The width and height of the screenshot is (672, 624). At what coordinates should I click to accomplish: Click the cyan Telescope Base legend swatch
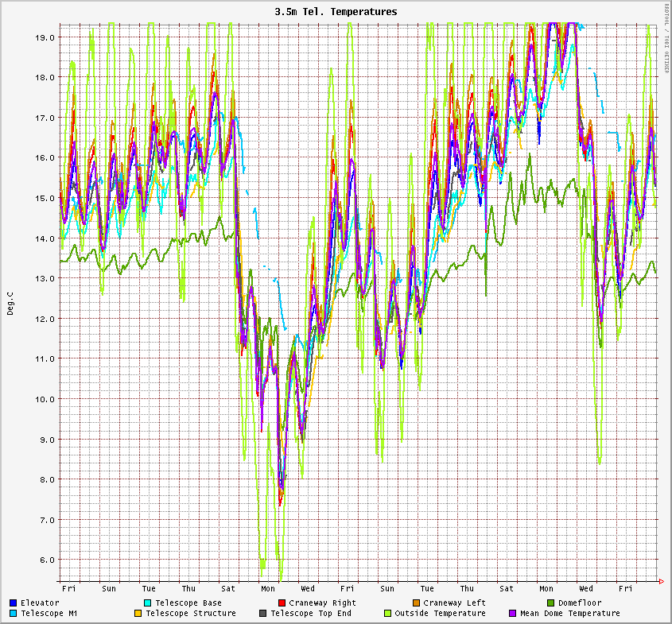pos(148,603)
